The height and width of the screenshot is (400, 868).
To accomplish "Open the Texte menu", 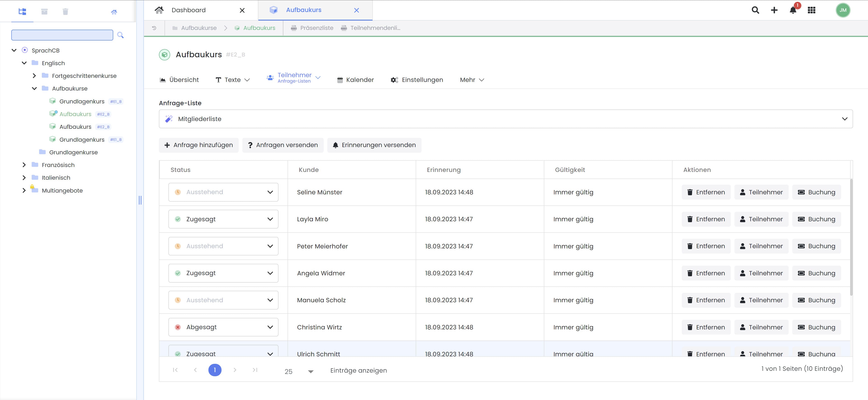I will [x=233, y=80].
